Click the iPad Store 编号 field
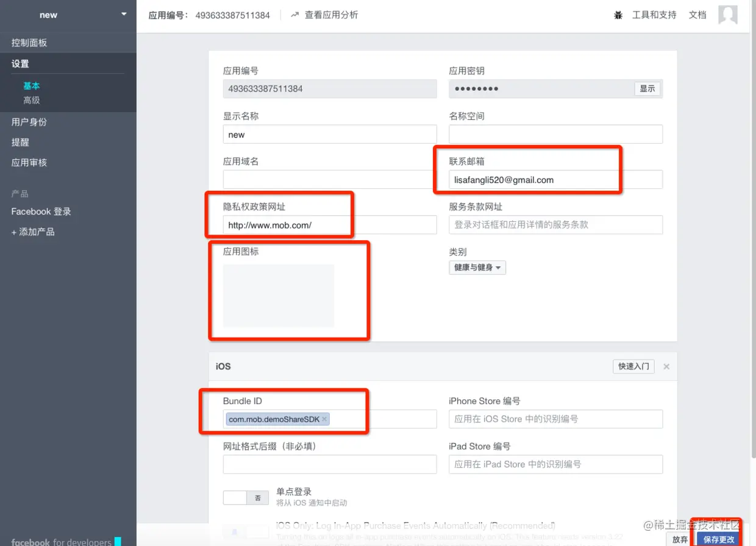Viewport: 756px width, 546px height. [556, 464]
